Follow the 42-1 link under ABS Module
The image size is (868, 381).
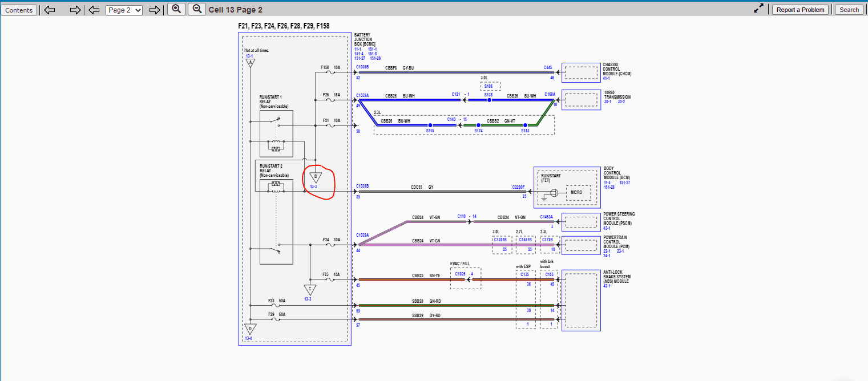point(608,286)
